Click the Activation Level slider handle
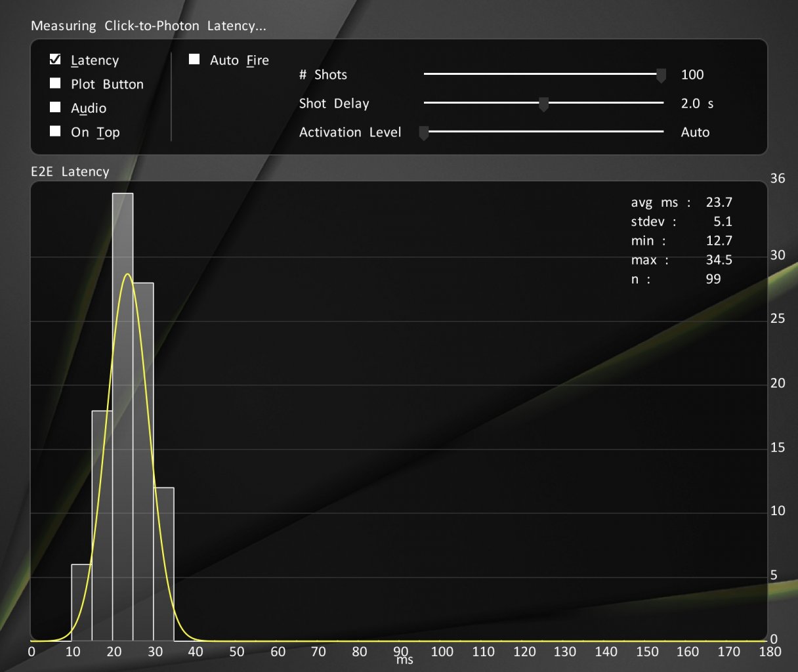 (424, 133)
